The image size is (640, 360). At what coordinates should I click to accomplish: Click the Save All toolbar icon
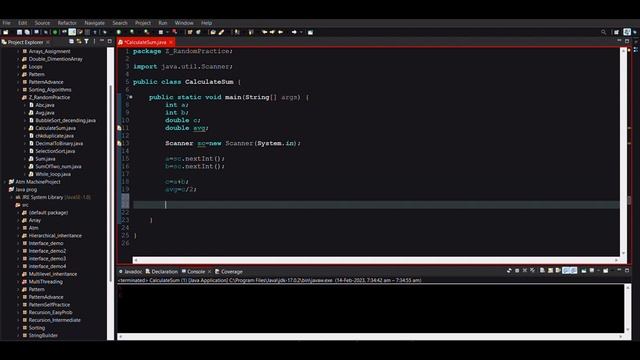(27, 32)
